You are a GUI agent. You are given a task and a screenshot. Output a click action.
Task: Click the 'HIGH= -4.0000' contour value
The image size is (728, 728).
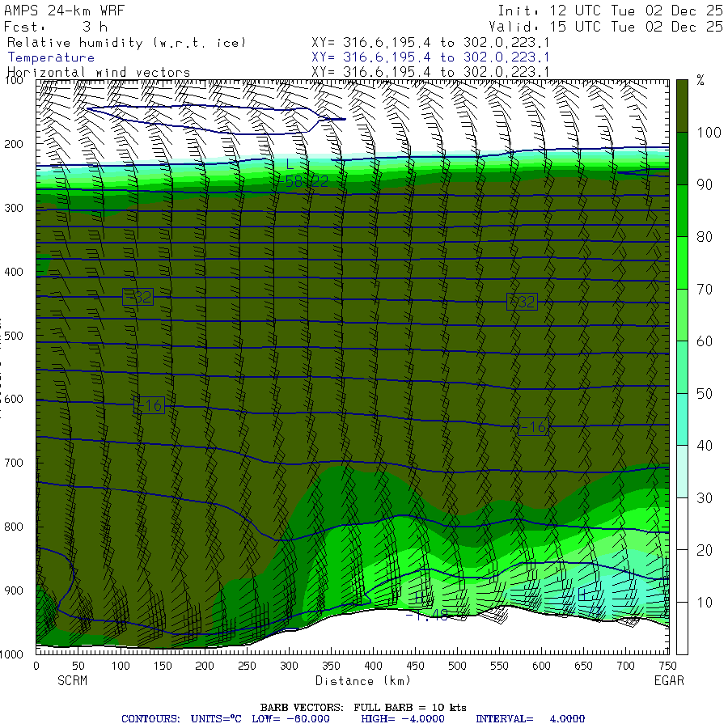403,719
